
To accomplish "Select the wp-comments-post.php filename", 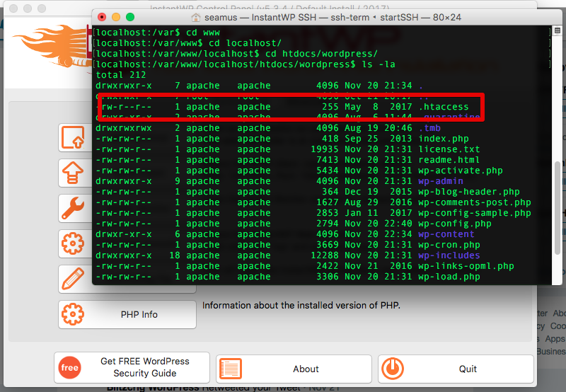I will (x=474, y=202).
